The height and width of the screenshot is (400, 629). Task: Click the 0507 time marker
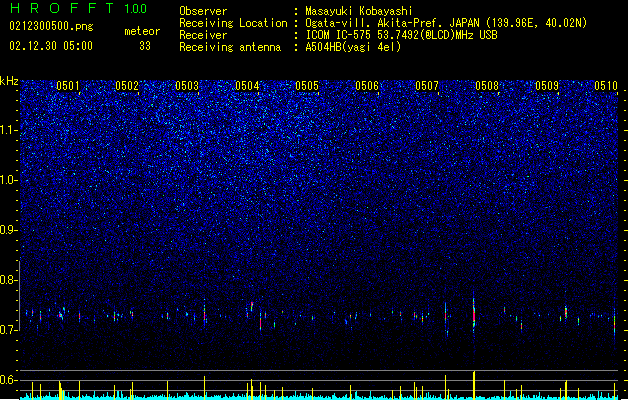(x=427, y=86)
